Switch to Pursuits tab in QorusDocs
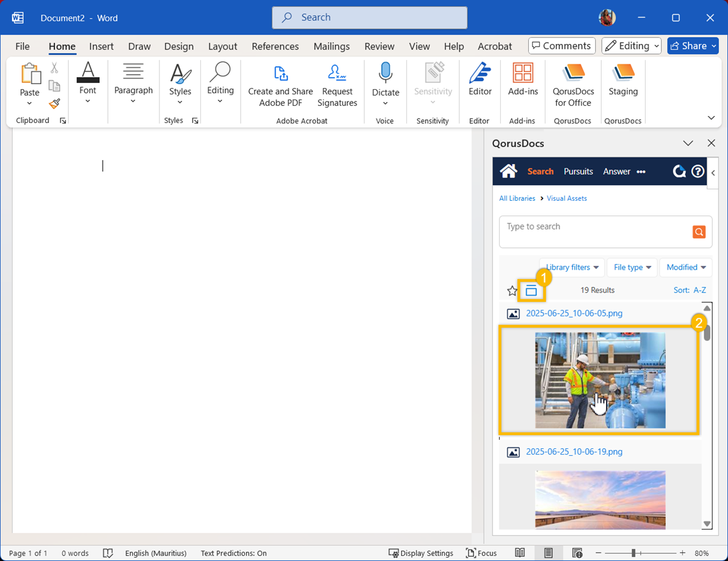Image resolution: width=728 pixels, height=561 pixels. pyautogui.click(x=578, y=171)
